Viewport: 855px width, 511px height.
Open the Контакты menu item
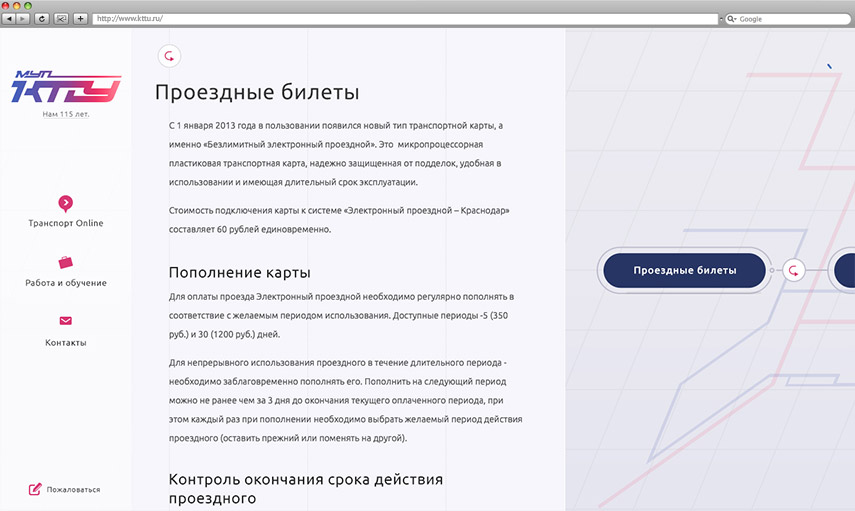tap(65, 342)
